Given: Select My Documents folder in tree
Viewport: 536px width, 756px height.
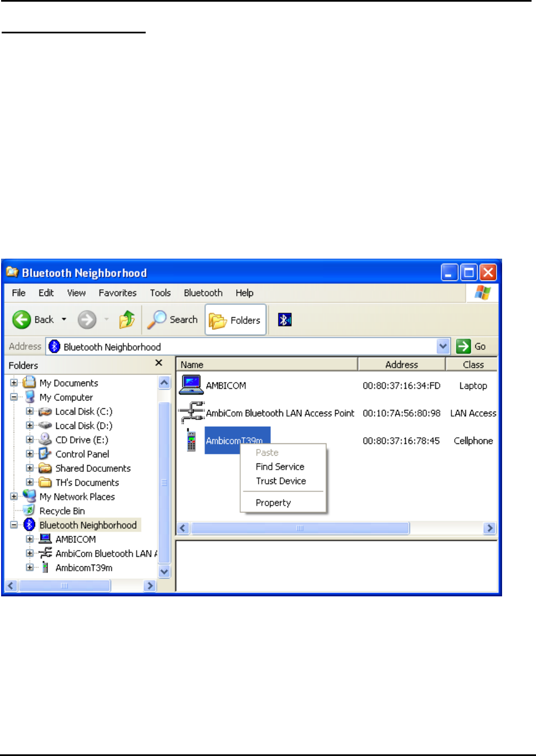Looking at the screenshot, I should [x=68, y=383].
